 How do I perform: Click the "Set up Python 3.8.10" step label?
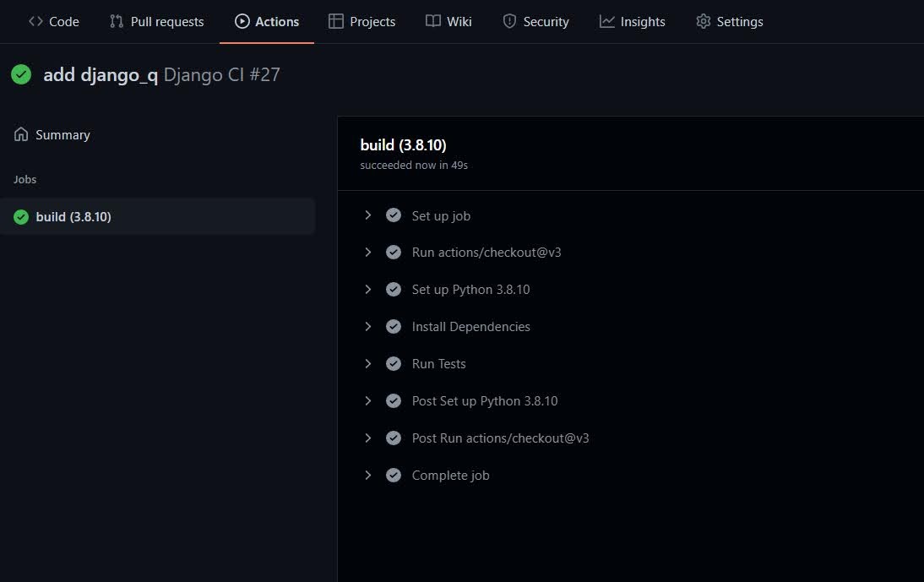coord(470,289)
